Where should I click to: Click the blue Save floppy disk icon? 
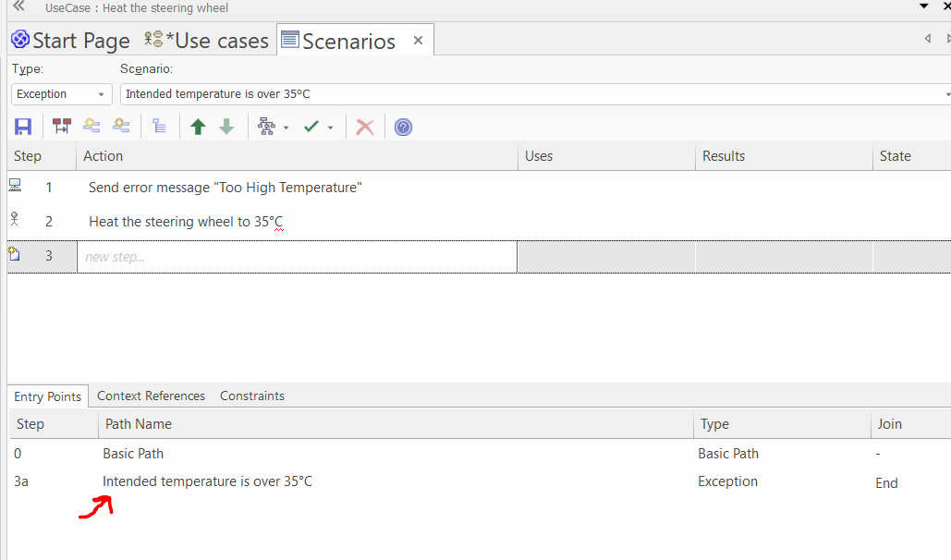(x=23, y=127)
